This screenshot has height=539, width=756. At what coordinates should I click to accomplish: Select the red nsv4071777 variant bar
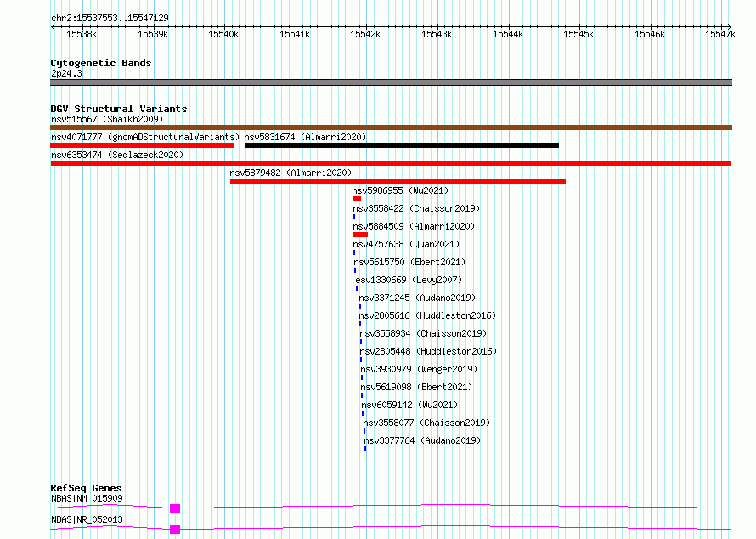(142, 145)
